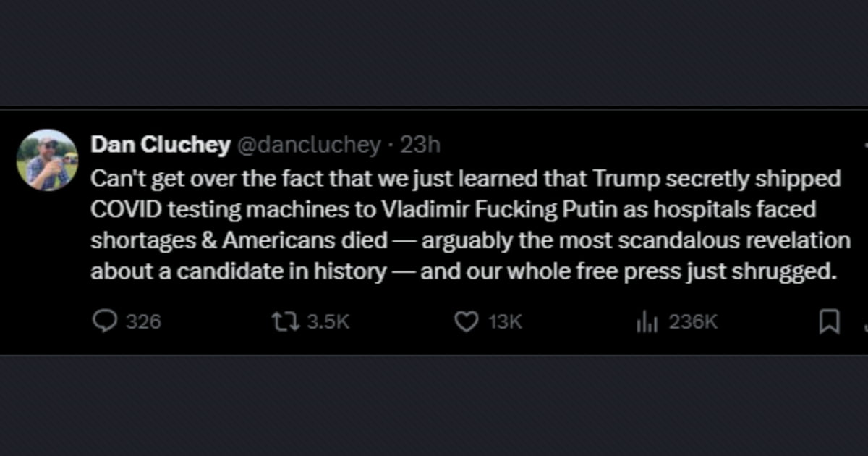This screenshot has height=456, width=868.
Task: Open tweet analytics via the views icon
Action: point(648,321)
